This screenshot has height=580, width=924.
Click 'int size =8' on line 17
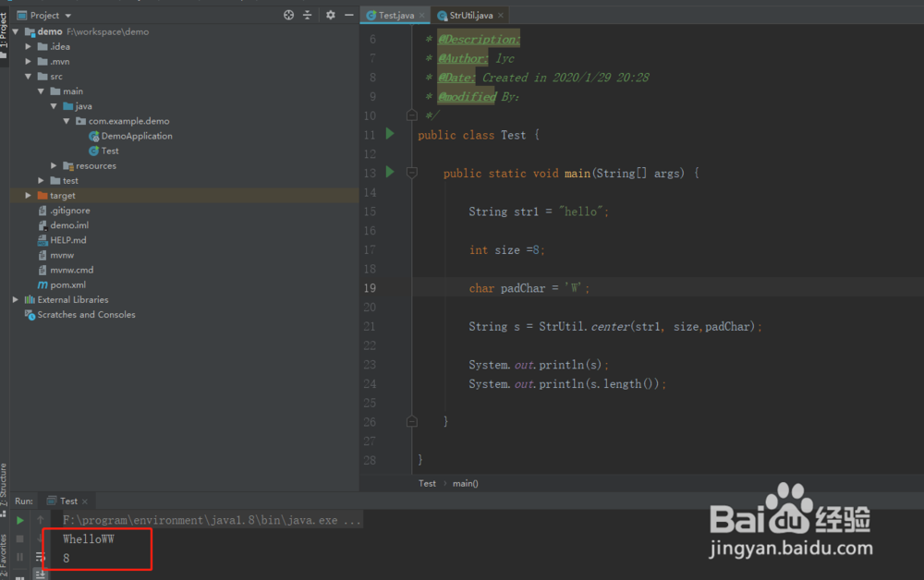504,249
